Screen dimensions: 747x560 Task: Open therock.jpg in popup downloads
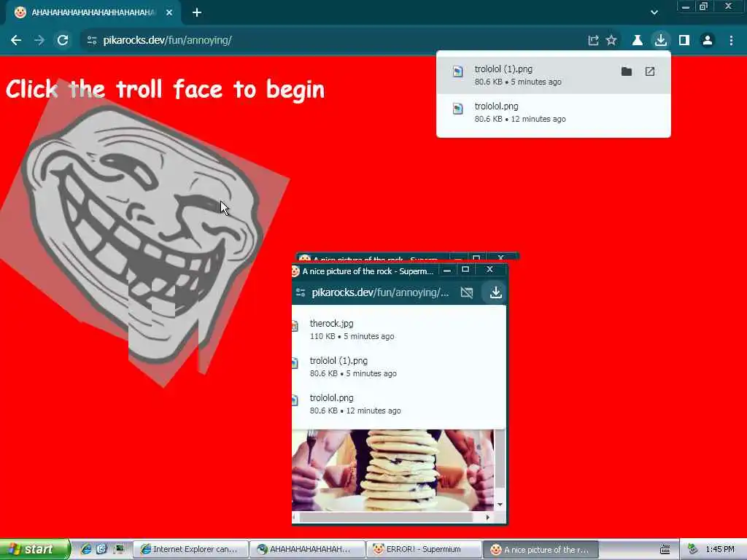[399, 330]
